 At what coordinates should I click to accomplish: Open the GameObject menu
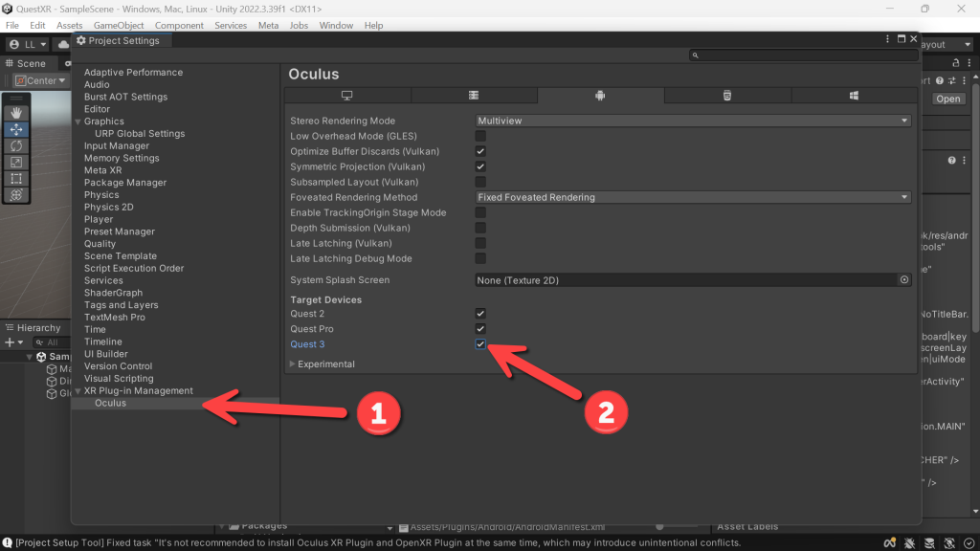click(x=119, y=25)
